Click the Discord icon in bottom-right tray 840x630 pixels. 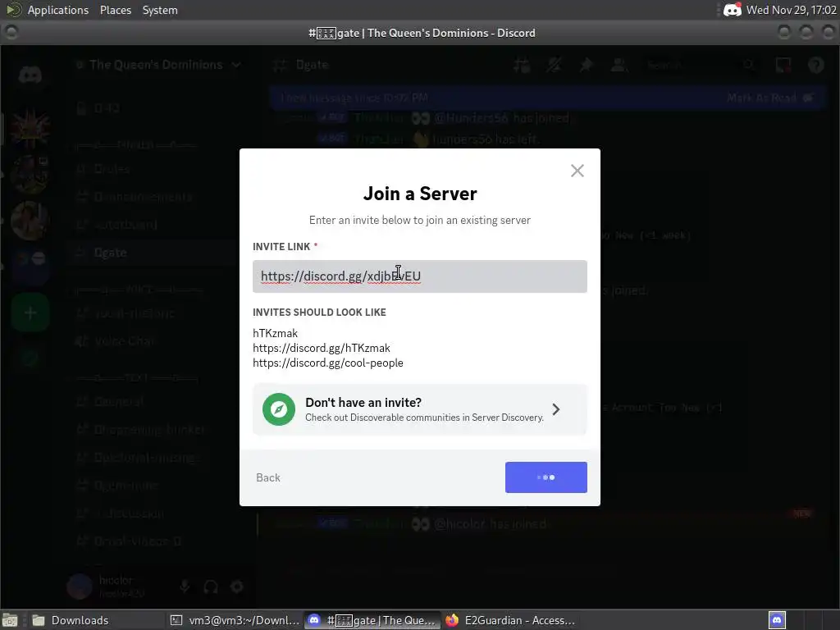click(x=777, y=620)
